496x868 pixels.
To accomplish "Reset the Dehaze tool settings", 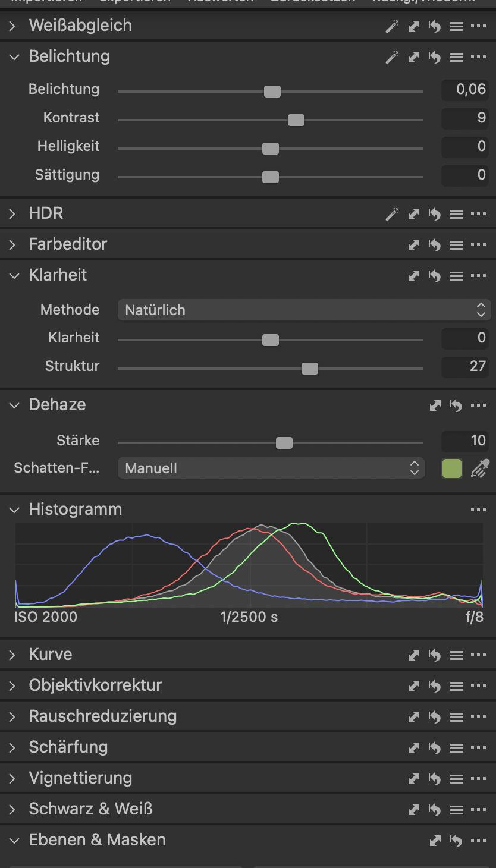I will [x=456, y=405].
